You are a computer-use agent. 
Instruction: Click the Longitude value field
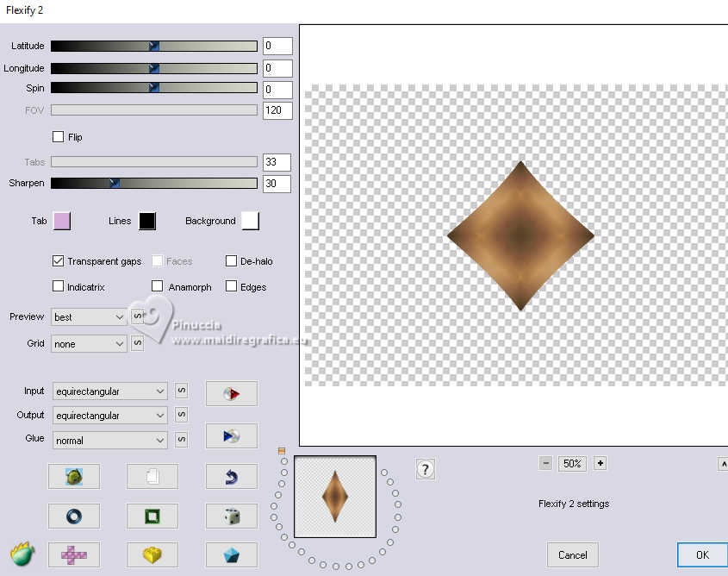(277, 68)
